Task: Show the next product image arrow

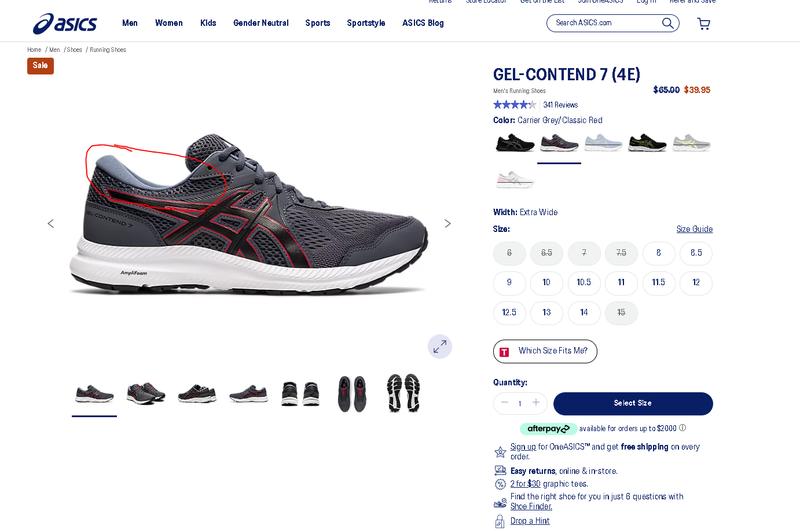Action: click(x=447, y=223)
